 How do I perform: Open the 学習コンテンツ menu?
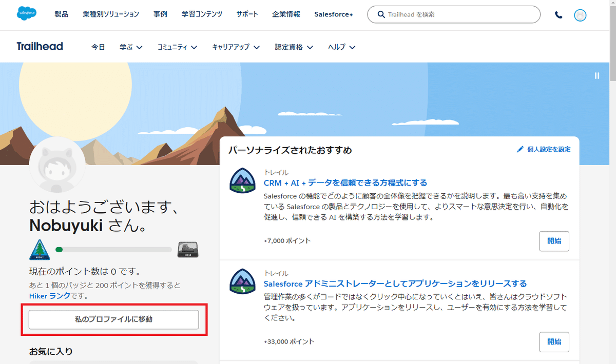pos(202,14)
